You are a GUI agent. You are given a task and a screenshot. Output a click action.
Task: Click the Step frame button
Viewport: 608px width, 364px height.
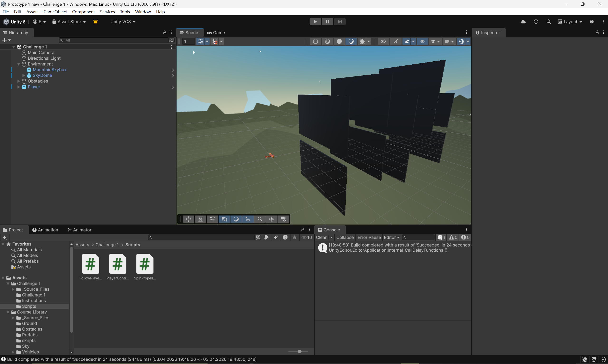click(340, 22)
